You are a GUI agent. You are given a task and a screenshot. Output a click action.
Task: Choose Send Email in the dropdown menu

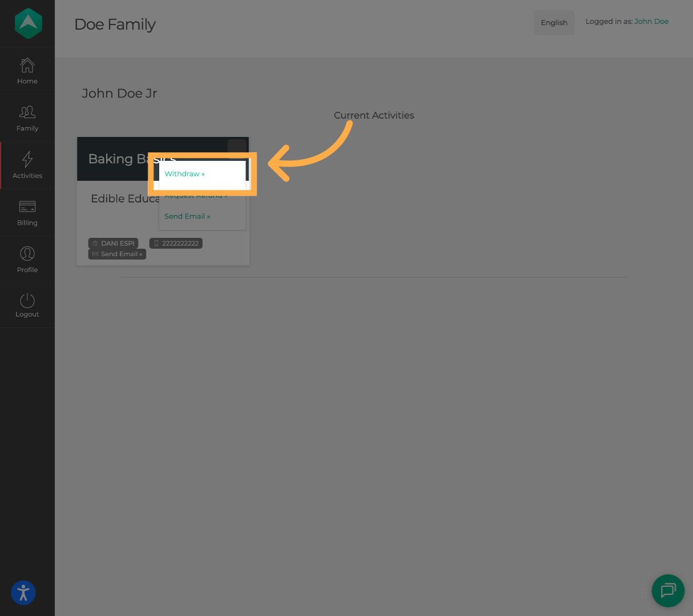tap(187, 217)
